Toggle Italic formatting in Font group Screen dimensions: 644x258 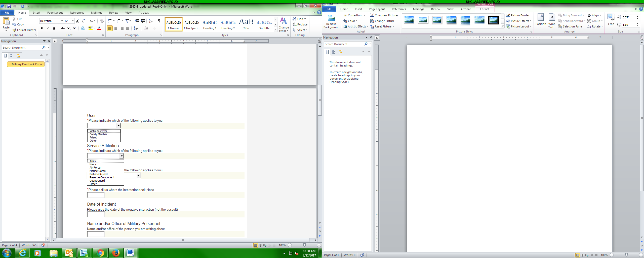point(48,28)
